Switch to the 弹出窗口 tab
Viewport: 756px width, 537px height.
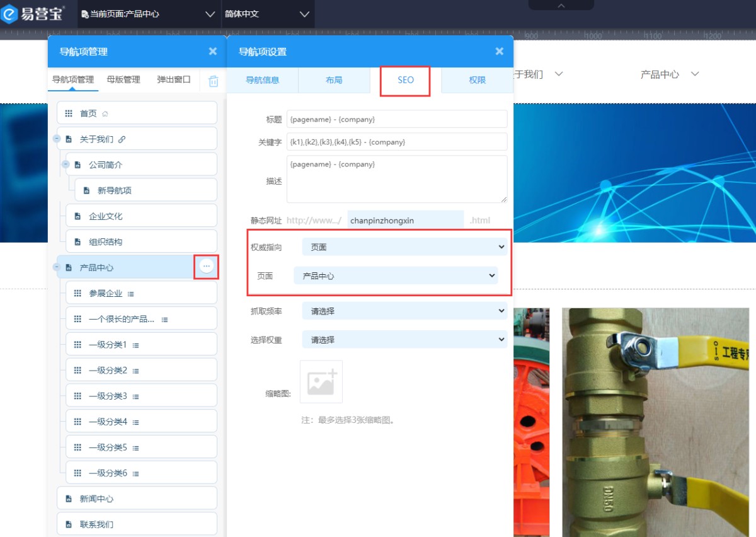point(173,79)
